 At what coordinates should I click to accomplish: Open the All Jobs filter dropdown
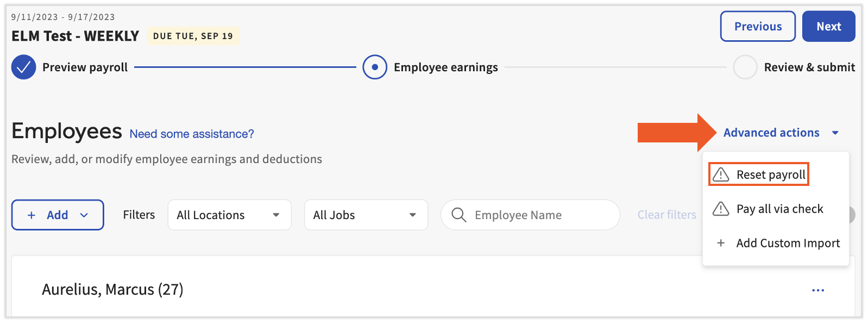[x=366, y=215]
